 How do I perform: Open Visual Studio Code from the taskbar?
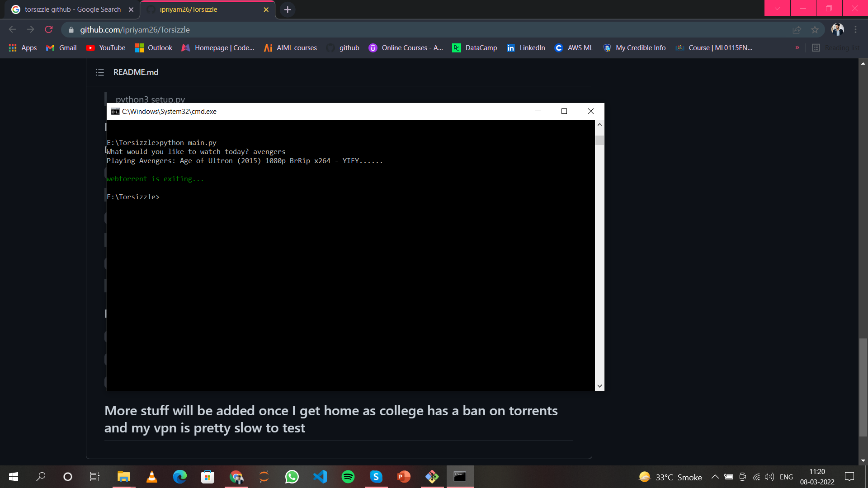(x=320, y=477)
